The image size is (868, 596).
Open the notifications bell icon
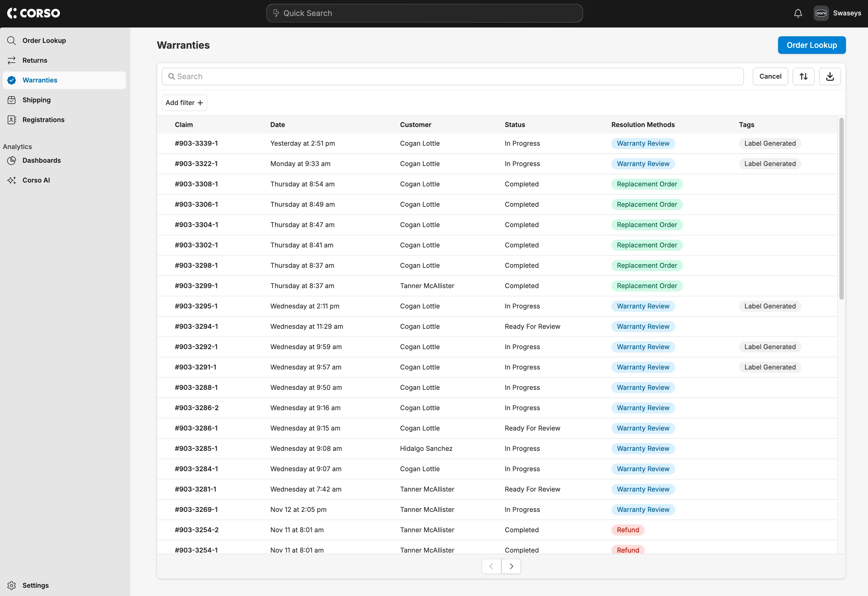point(797,13)
